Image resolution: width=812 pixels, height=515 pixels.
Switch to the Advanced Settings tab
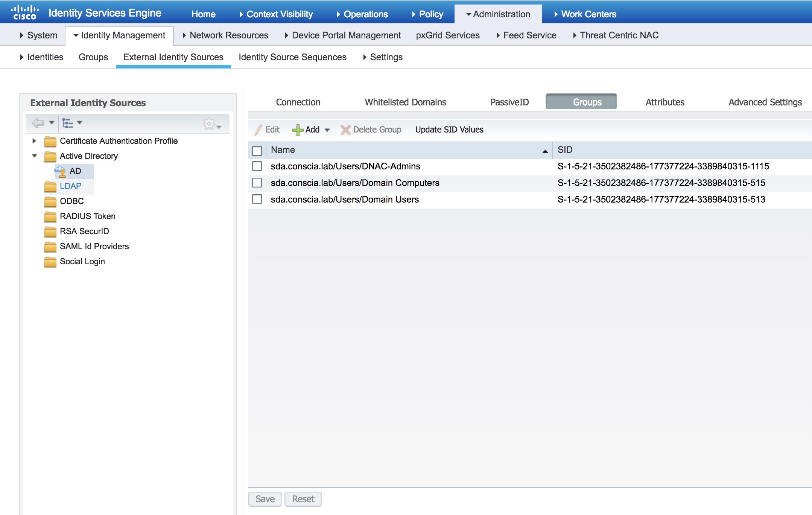[765, 102]
